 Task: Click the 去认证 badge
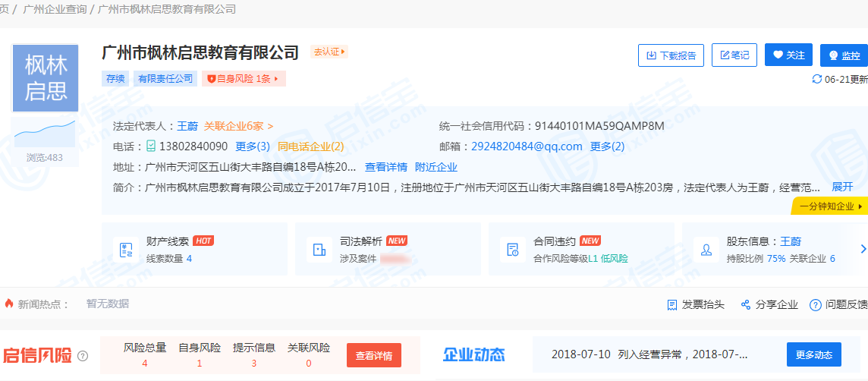tap(329, 52)
